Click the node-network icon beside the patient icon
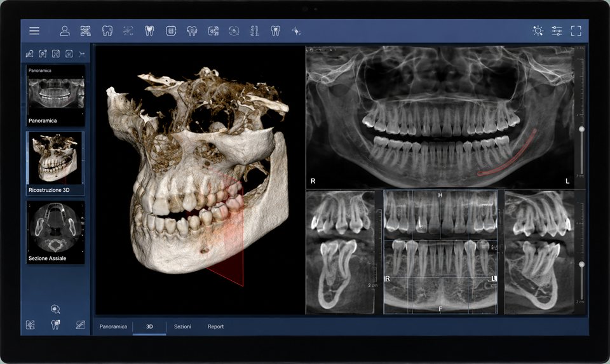The height and width of the screenshot is (364, 610). [86, 30]
